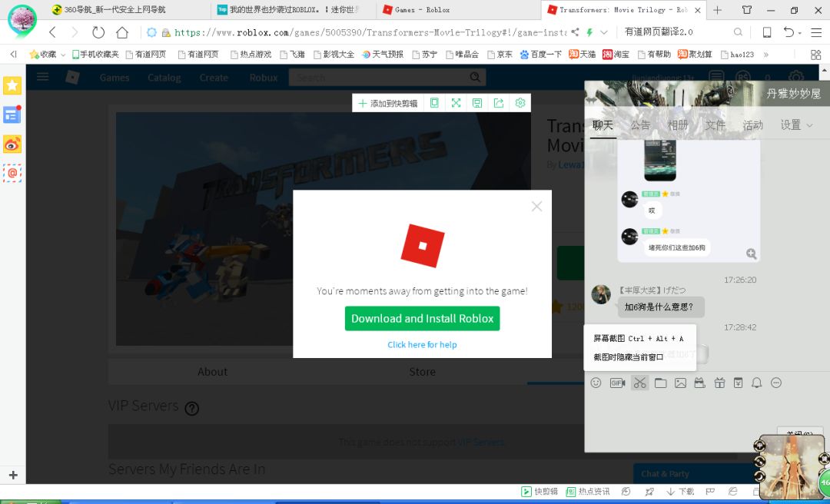Open the mail @ icon in left sidebar

point(12,173)
